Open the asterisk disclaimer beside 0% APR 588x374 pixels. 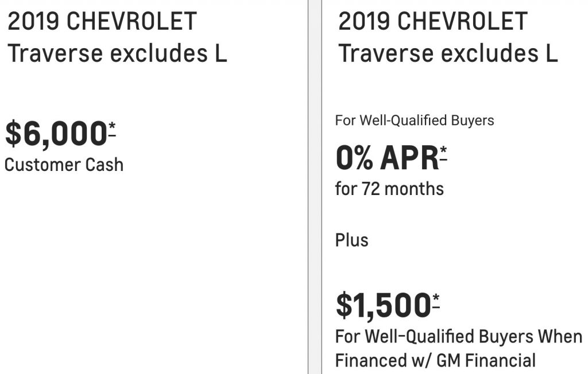tap(443, 154)
